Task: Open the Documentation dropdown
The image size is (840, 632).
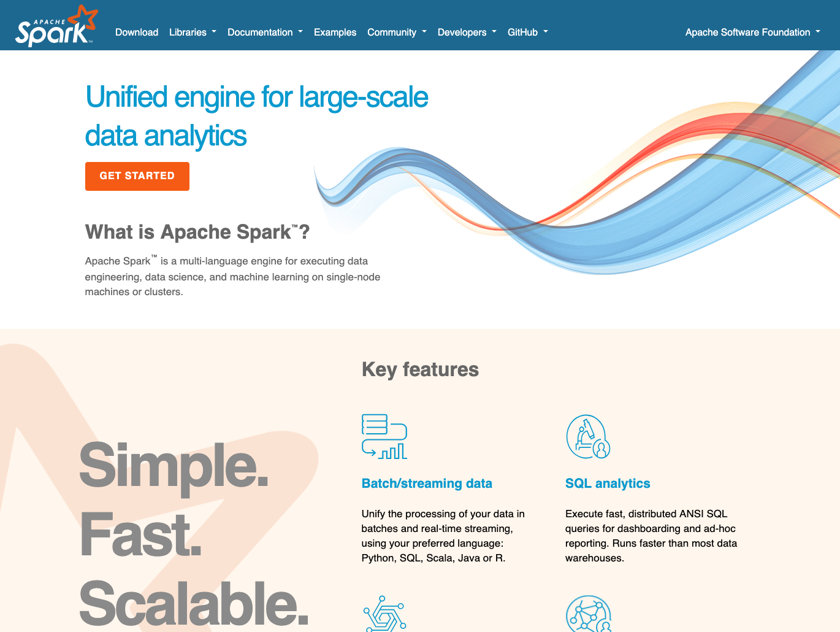Action: (x=265, y=33)
